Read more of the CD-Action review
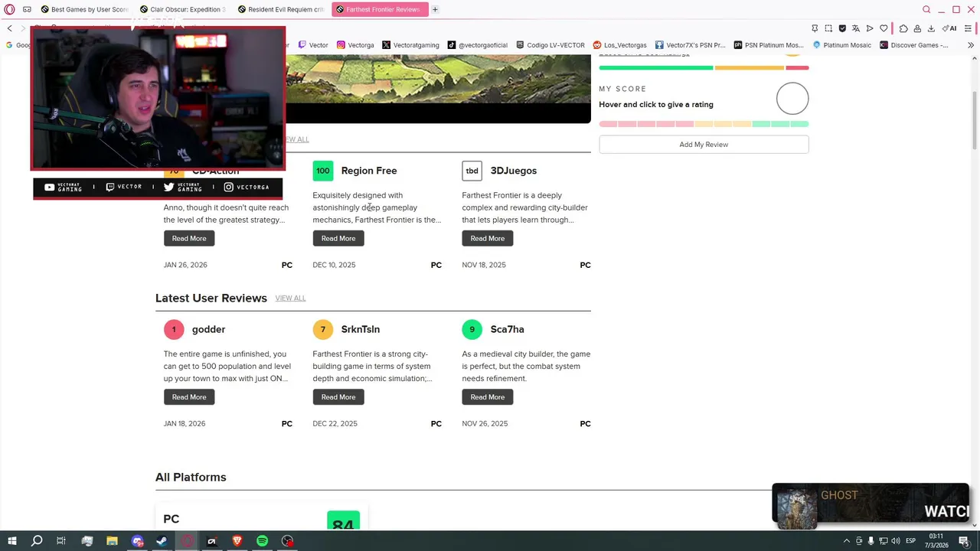The width and height of the screenshot is (980, 551). [189, 238]
